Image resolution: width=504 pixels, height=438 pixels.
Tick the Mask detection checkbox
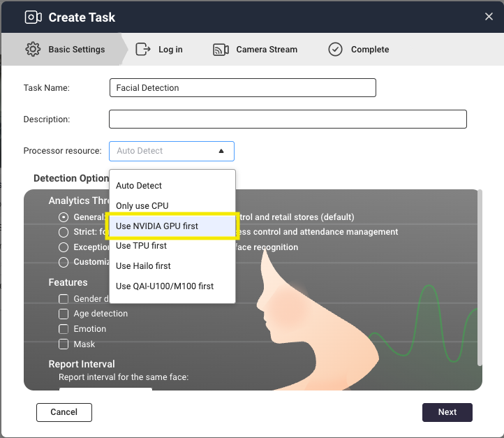(x=64, y=344)
